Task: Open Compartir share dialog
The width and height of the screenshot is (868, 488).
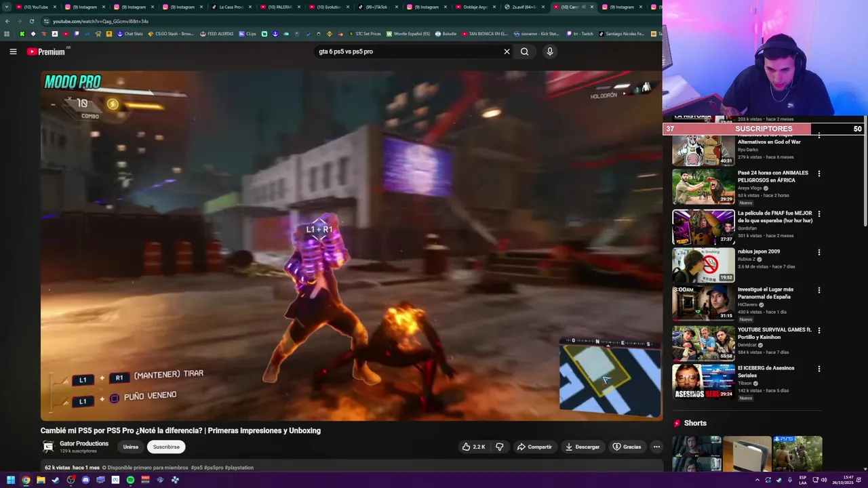Action: [534, 447]
